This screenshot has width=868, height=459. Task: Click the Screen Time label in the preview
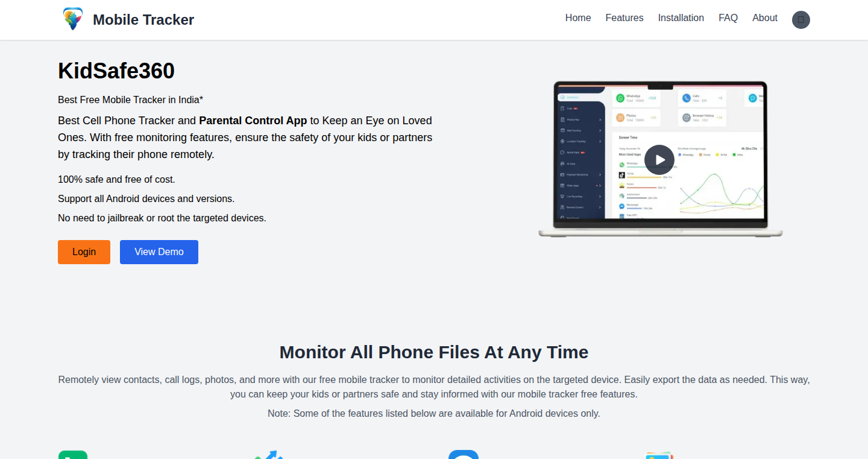(628, 138)
